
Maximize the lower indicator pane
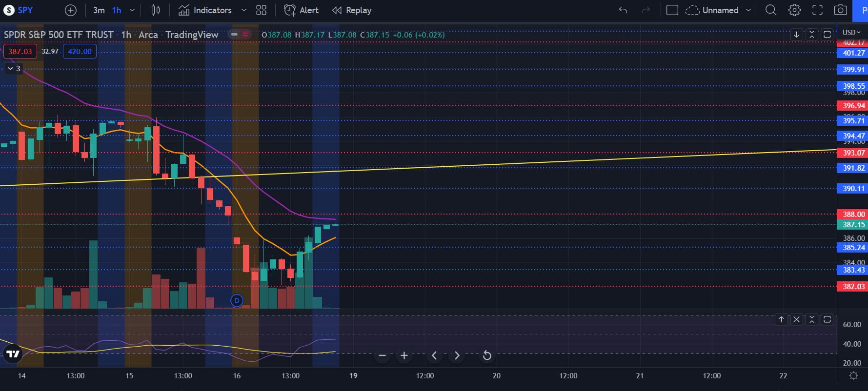827,319
